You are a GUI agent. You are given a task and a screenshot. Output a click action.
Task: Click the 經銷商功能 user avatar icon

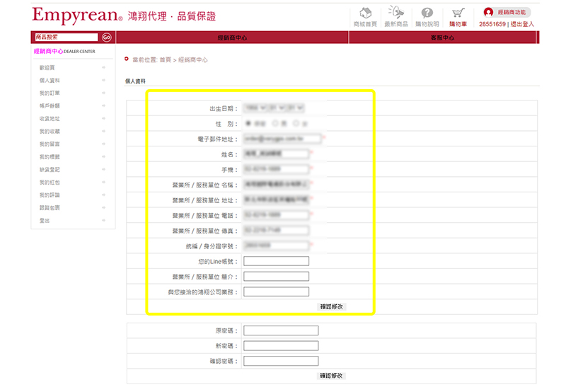[488, 12]
